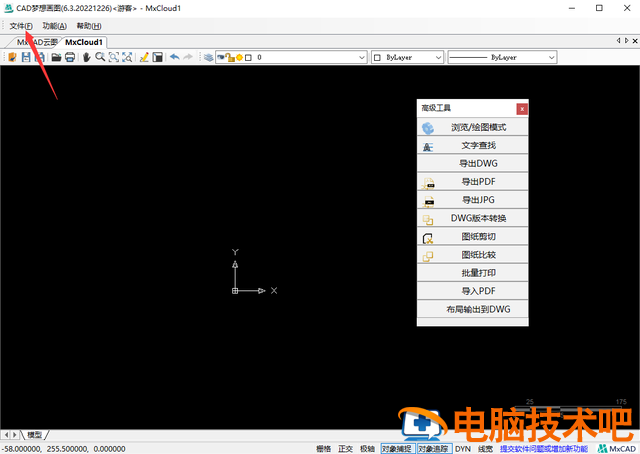Image resolution: width=640 pixels, height=454 pixels.
Task: Click the 文字查找 button text
Action: point(478,145)
